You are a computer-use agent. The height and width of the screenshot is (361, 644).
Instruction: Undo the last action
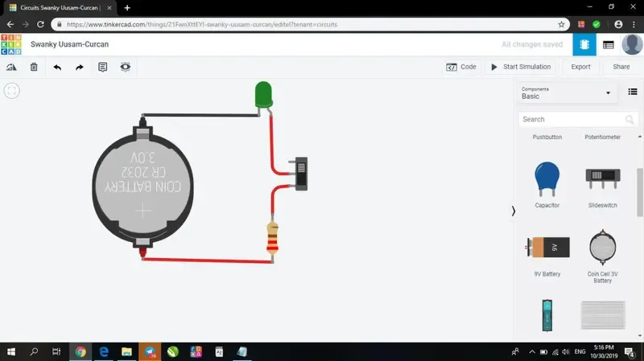(x=57, y=67)
